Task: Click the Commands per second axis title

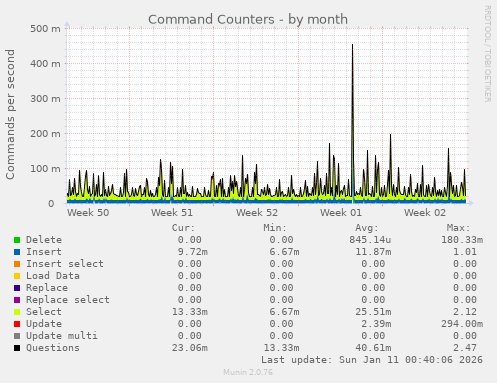Action: [10, 114]
